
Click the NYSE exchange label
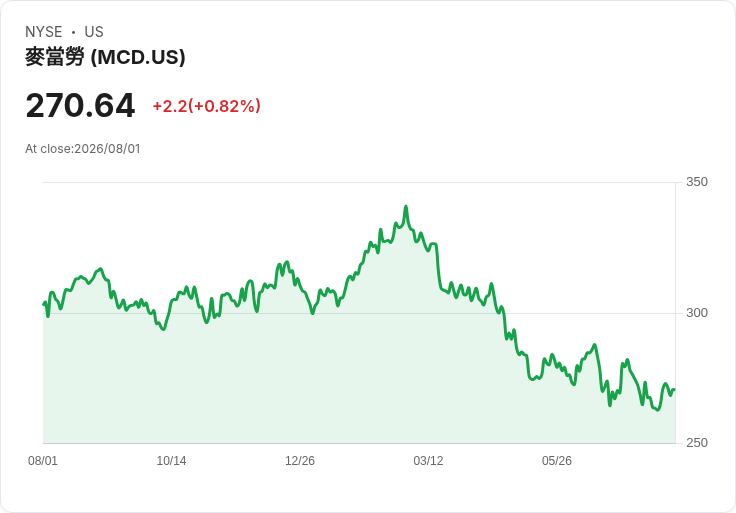pyautogui.click(x=44, y=32)
